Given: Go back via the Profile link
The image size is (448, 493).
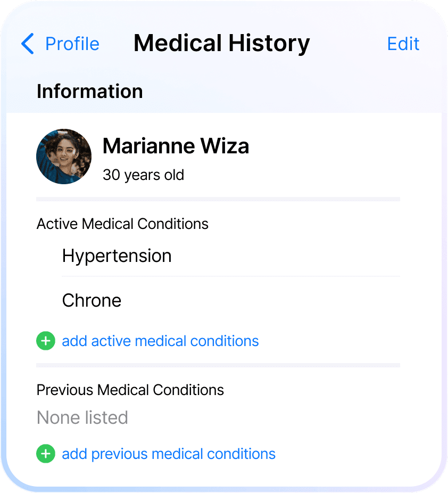Looking at the screenshot, I should [72, 43].
